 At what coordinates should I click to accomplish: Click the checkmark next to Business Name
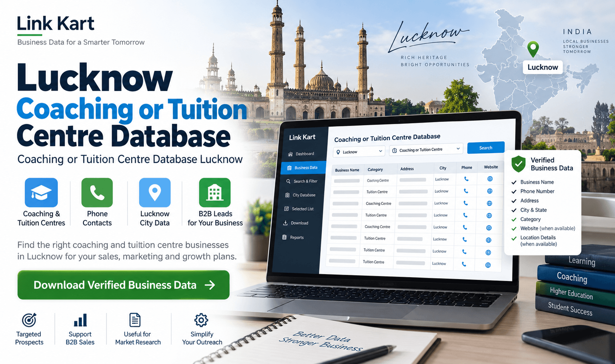[514, 182]
